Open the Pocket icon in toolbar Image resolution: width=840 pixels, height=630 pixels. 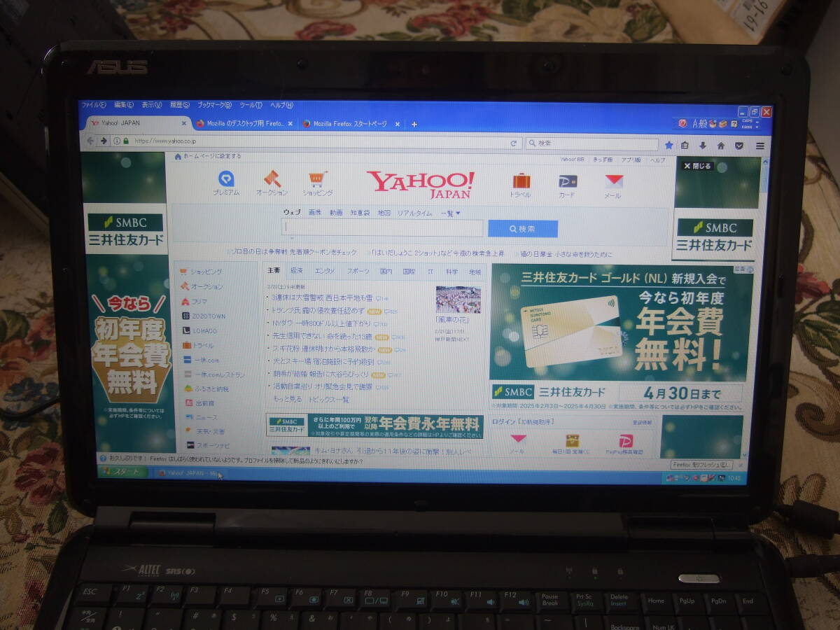point(738,146)
